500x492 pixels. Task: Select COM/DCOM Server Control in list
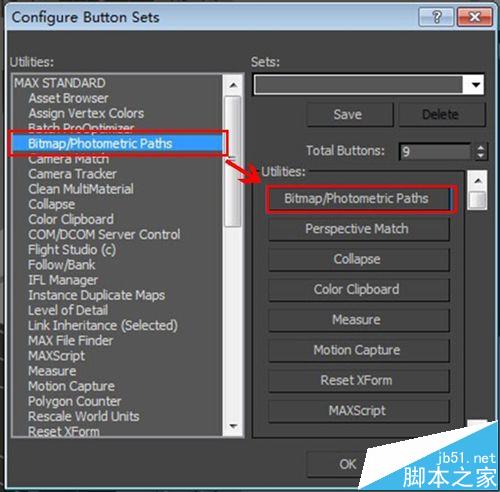[104, 235]
